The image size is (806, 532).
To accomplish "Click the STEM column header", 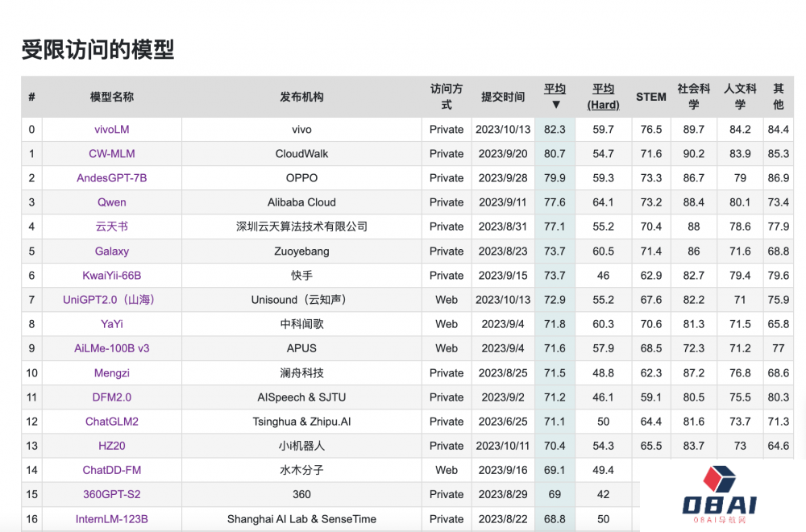I will [x=650, y=97].
